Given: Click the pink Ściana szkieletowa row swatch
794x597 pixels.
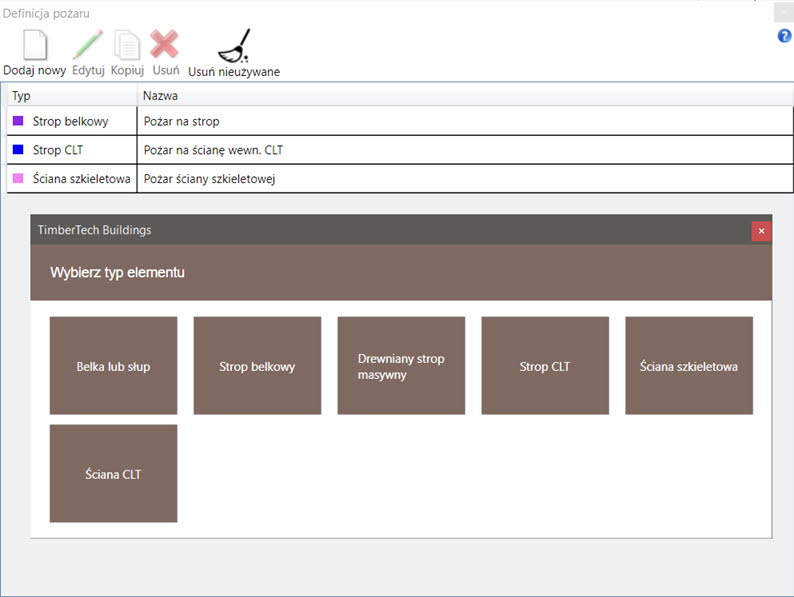Looking at the screenshot, I should pyautogui.click(x=18, y=179).
